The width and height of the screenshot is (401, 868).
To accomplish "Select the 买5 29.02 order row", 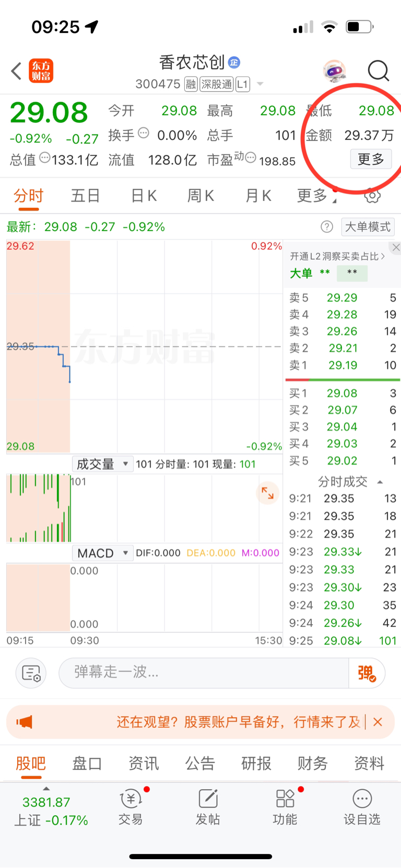I will point(343,461).
